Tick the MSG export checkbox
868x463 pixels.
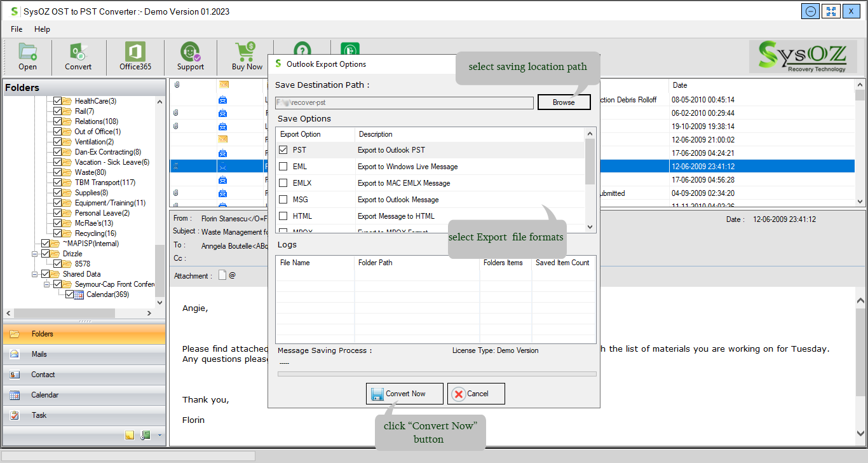283,200
